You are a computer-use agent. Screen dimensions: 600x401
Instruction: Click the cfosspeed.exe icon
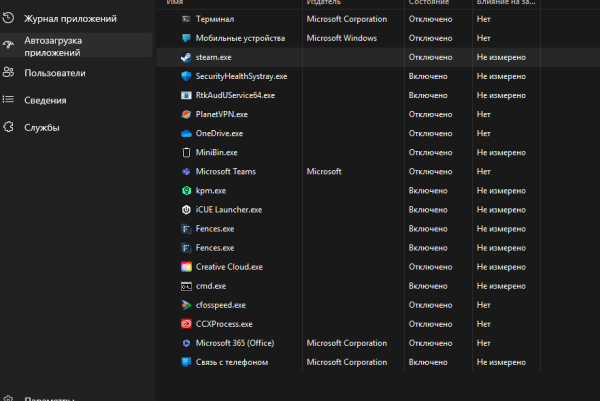point(186,305)
